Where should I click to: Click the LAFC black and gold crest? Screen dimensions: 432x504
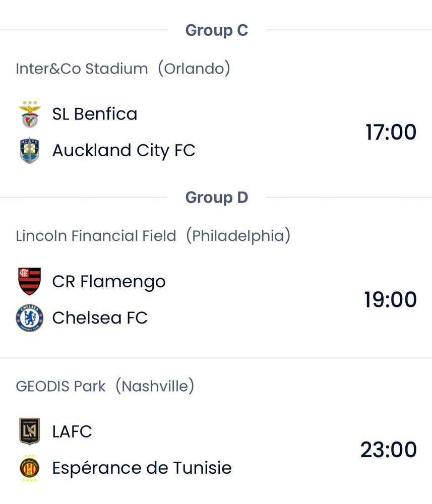[30, 431]
